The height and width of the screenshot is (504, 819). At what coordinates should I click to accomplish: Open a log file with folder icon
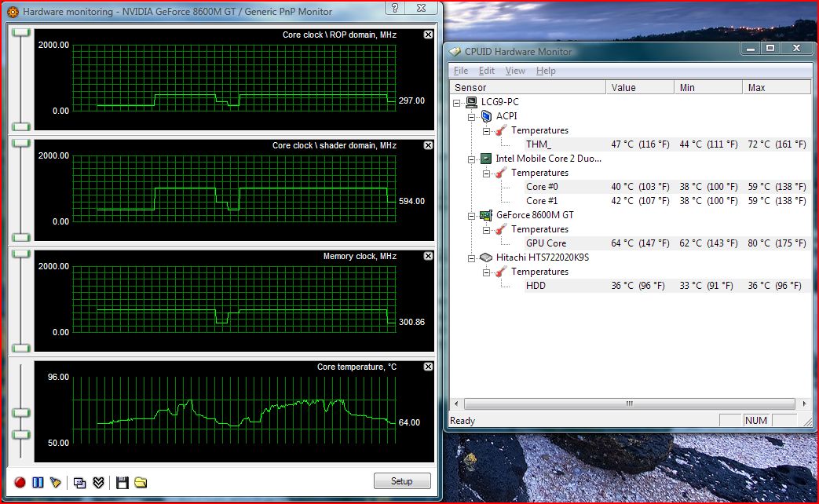[x=141, y=482]
